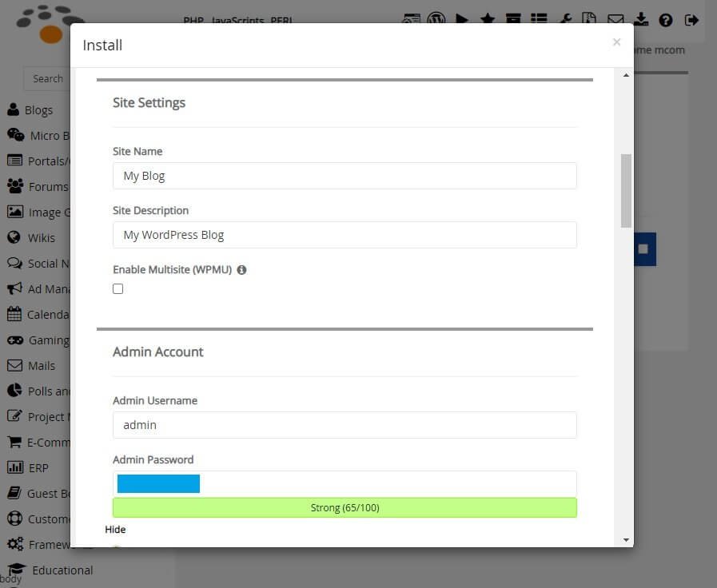Click the blue square button behind the dialog
Screen dimensions: 717x588
click(645, 249)
